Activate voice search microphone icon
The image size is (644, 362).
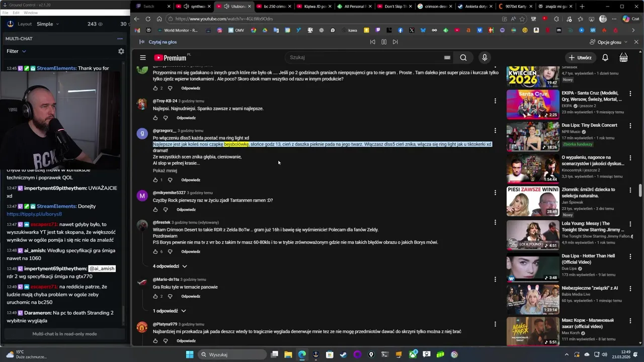(485, 57)
